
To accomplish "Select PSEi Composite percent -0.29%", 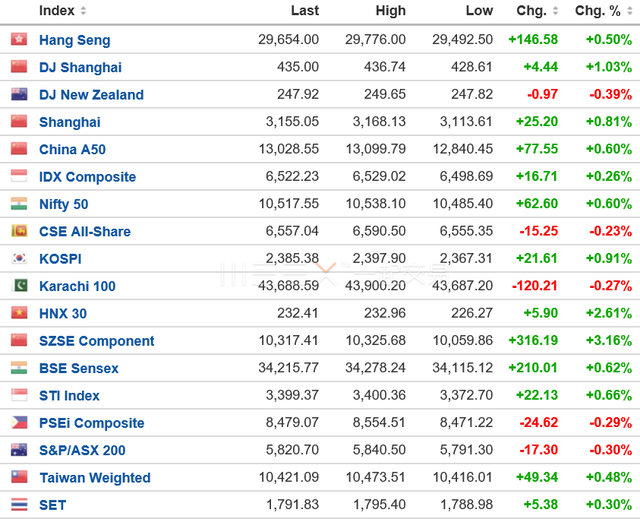I will tap(611, 422).
